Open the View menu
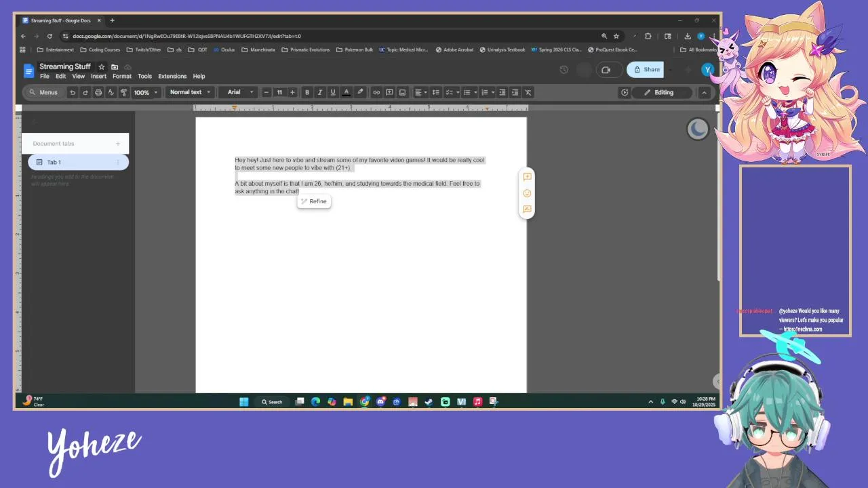Image resolution: width=868 pixels, height=488 pixels. point(79,76)
